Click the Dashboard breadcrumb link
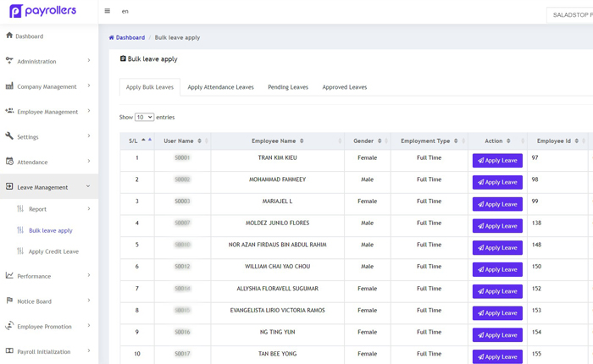The image size is (593, 364). click(130, 37)
